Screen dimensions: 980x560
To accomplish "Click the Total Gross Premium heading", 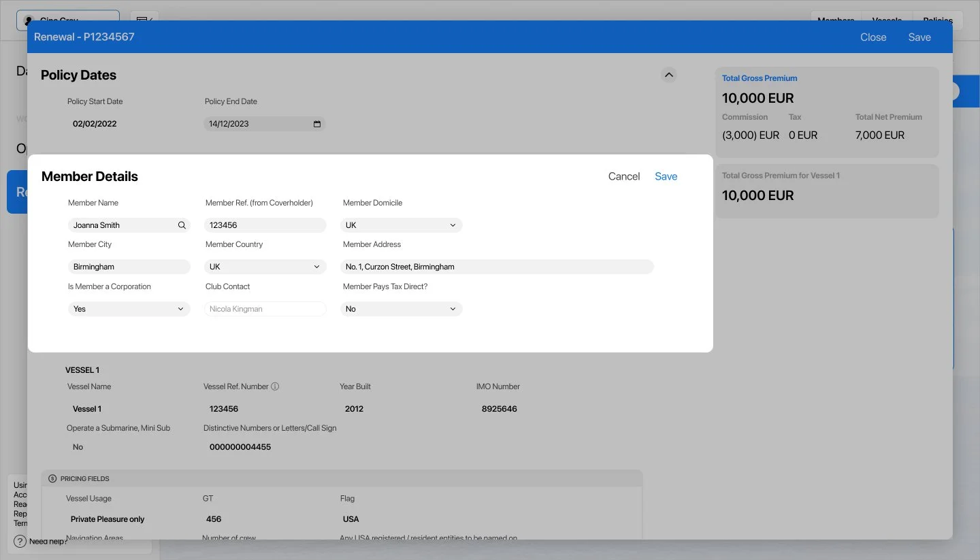I will (759, 78).
